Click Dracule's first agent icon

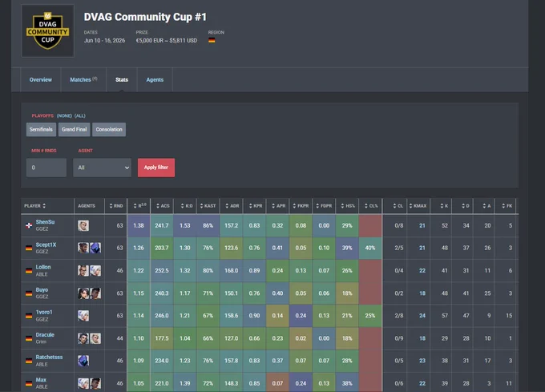pyautogui.click(x=83, y=338)
